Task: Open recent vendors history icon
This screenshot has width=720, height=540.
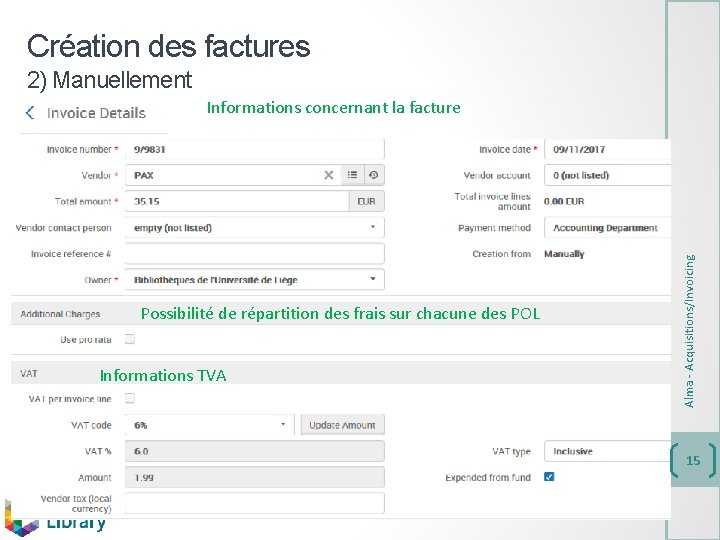Action: 374,175
